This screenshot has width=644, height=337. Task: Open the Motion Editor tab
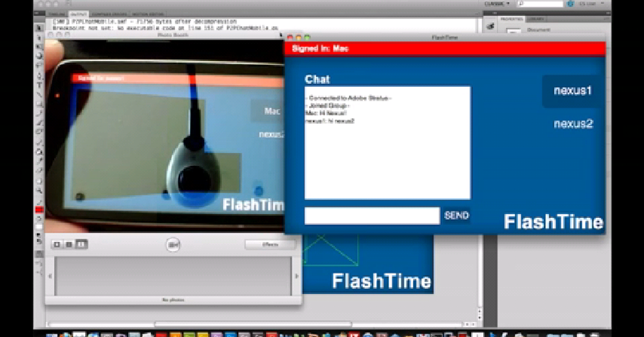(148, 14)
